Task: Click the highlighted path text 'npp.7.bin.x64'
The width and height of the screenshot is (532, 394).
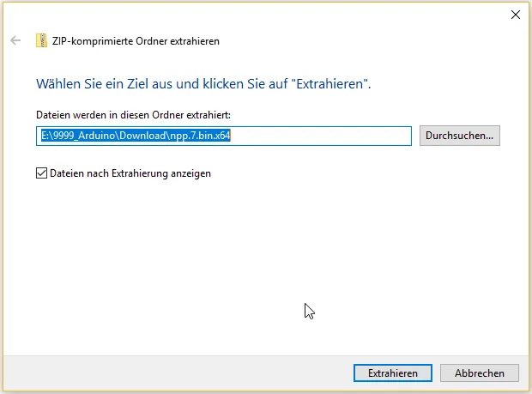Action: [x=199, y=136]
